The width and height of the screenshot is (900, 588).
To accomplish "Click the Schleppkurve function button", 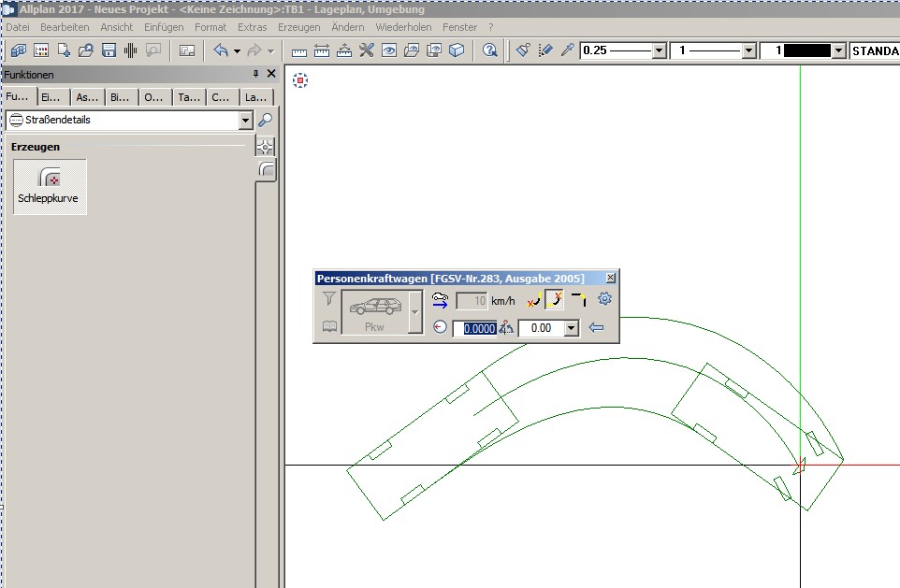I will [51, 186].
